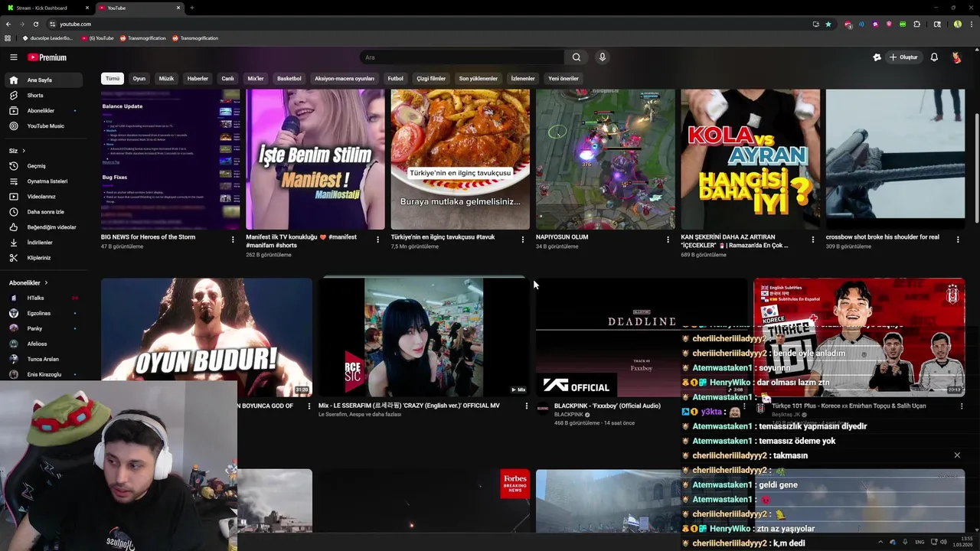980x551 pixels.
Task: Select the Oyun filter chip
Action: (139, 79)
